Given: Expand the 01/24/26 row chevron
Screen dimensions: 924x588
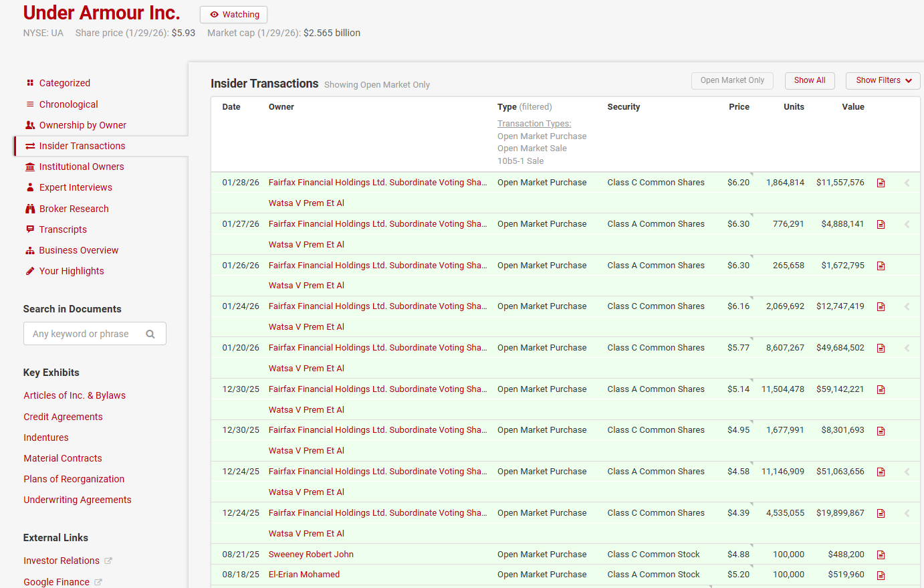Looking at the screenshot, I should point(907,306).
